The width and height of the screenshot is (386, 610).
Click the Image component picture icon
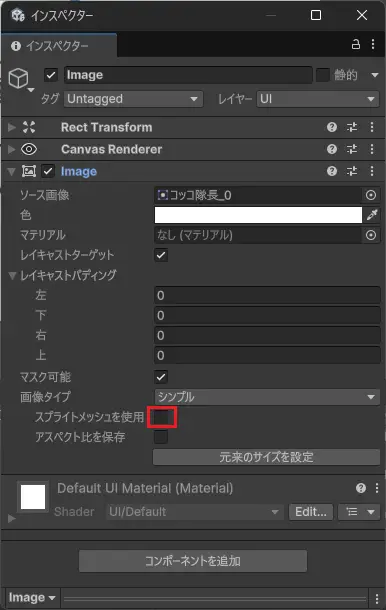pos(29,171)
